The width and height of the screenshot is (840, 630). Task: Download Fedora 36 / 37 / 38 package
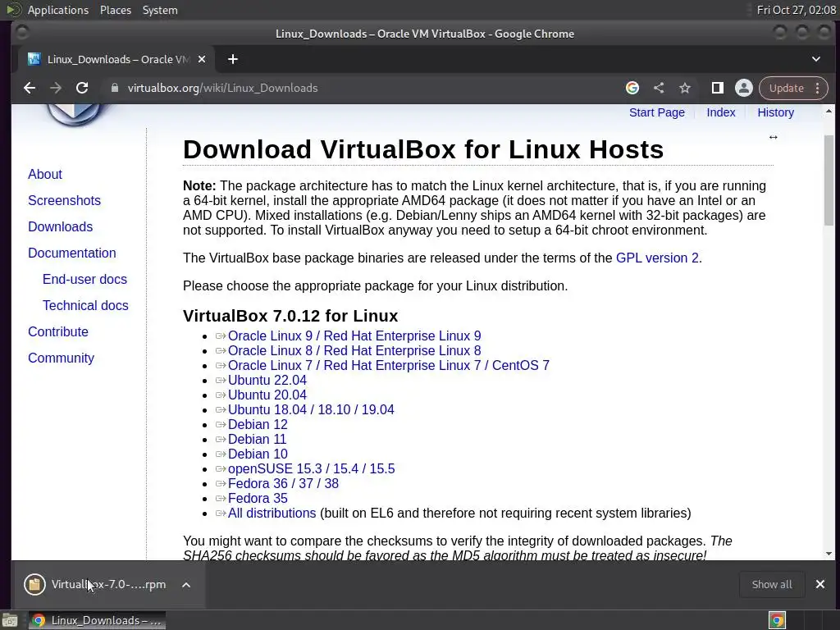tap(283, 483)
